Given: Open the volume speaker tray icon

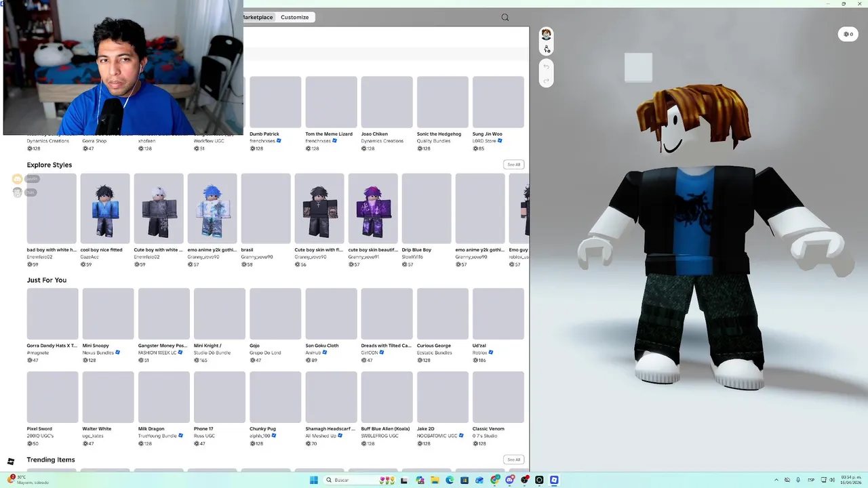Looking at the screenshot, I should point(832,480).
